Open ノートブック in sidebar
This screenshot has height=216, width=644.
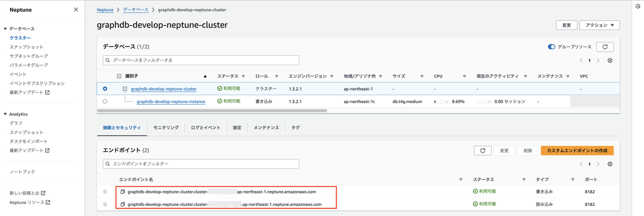pyautogui.click(x=22, y=172)
